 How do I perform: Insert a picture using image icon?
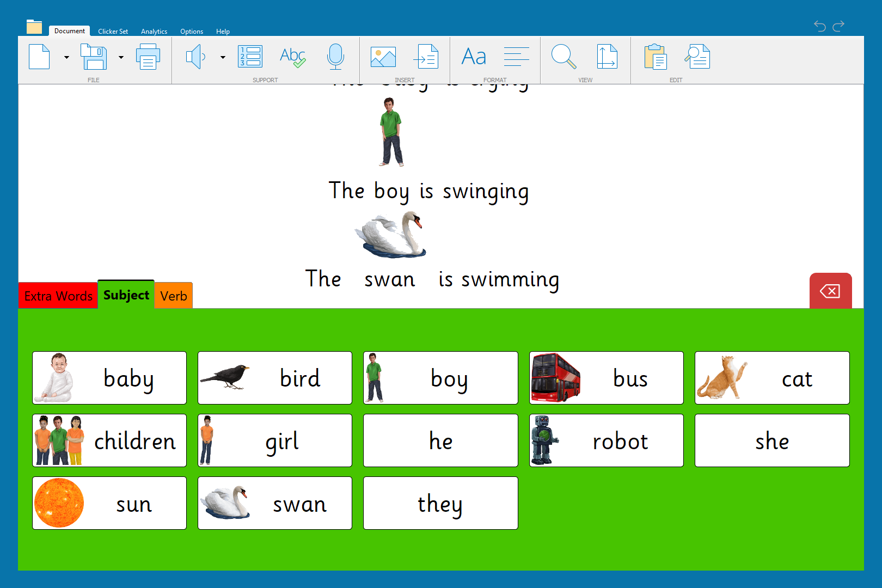pyautogui.click(x=383, y=57)
